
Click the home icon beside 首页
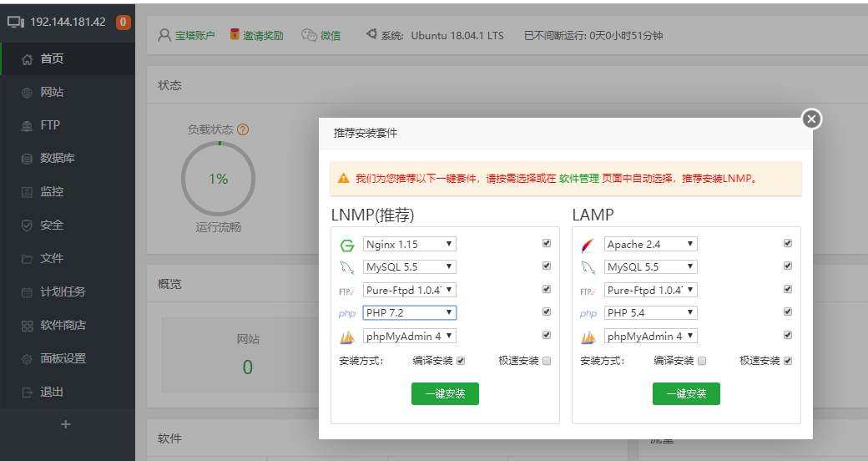coord(27,59)
